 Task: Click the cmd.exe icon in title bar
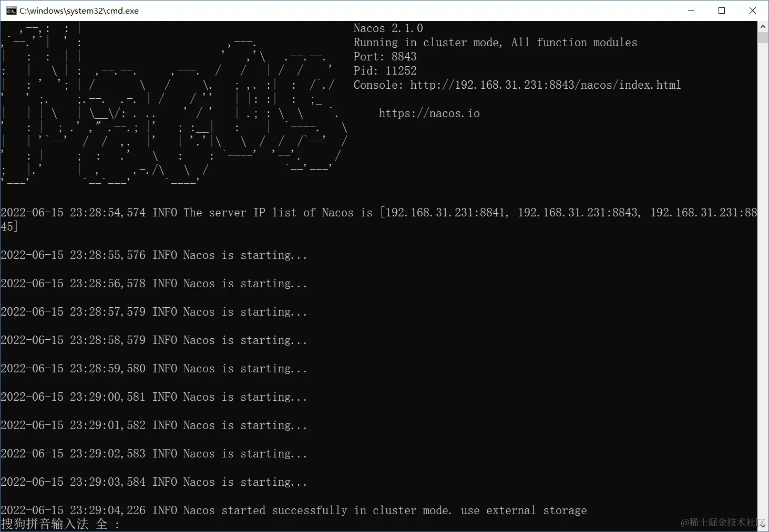(x=11, y=11)
